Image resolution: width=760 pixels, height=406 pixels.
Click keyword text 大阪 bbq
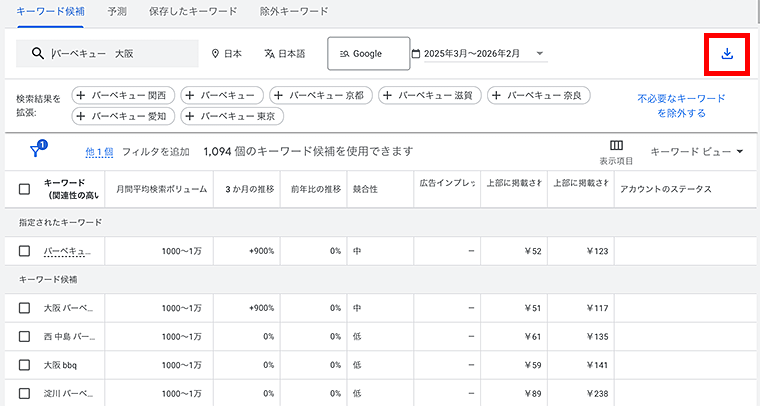[60, 365]
